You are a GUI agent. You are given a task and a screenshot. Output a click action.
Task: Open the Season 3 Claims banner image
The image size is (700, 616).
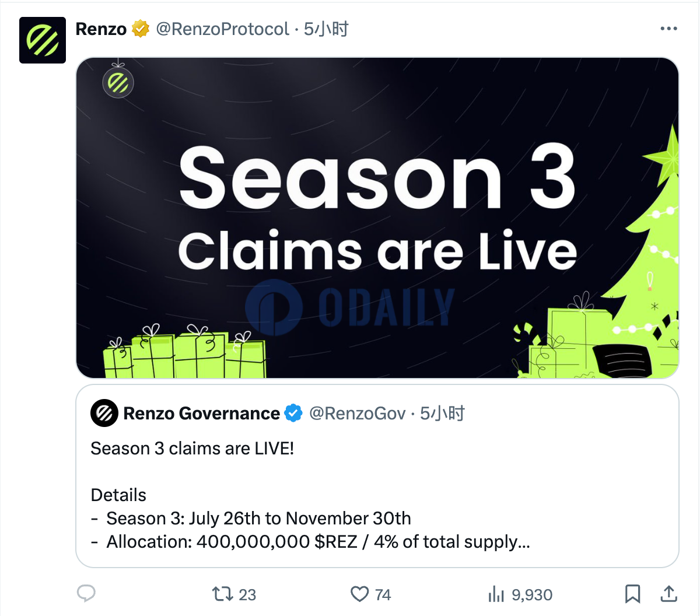pyautogui.click(x=377, y=218)
